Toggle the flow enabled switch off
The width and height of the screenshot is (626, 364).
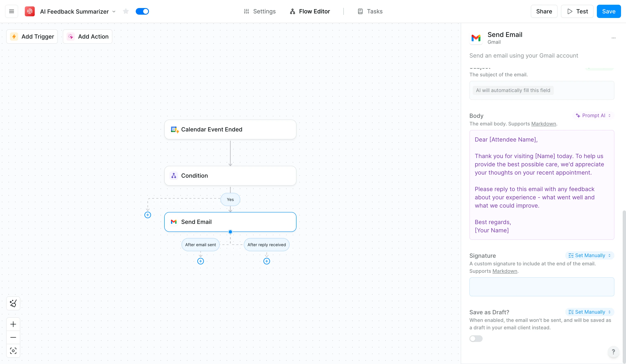tap(142, 11)
